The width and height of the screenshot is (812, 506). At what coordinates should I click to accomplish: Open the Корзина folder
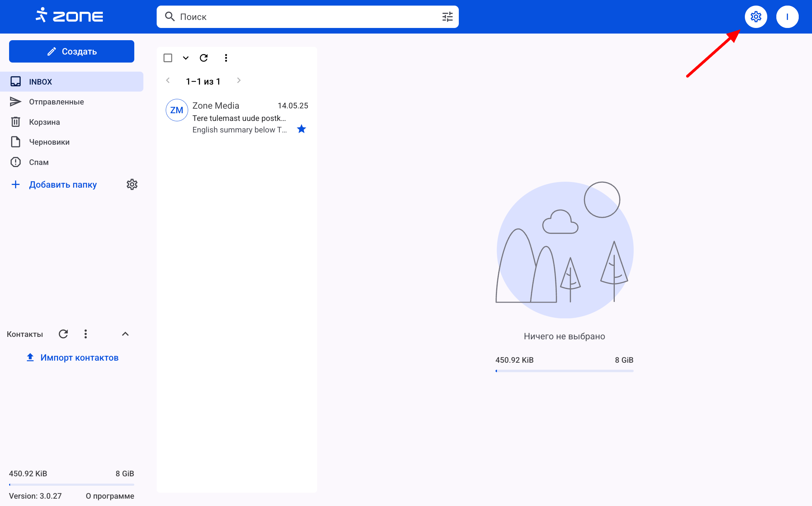tap(44, 122)
